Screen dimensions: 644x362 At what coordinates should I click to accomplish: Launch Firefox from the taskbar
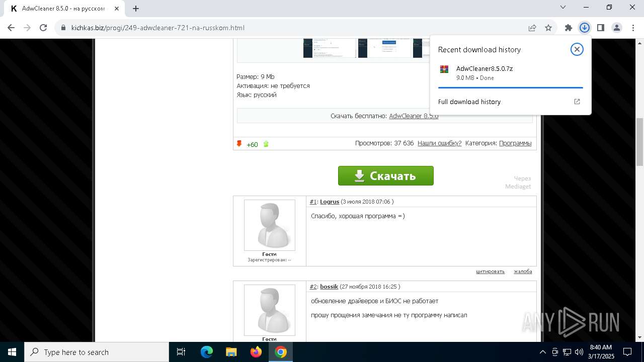[256, 352]
